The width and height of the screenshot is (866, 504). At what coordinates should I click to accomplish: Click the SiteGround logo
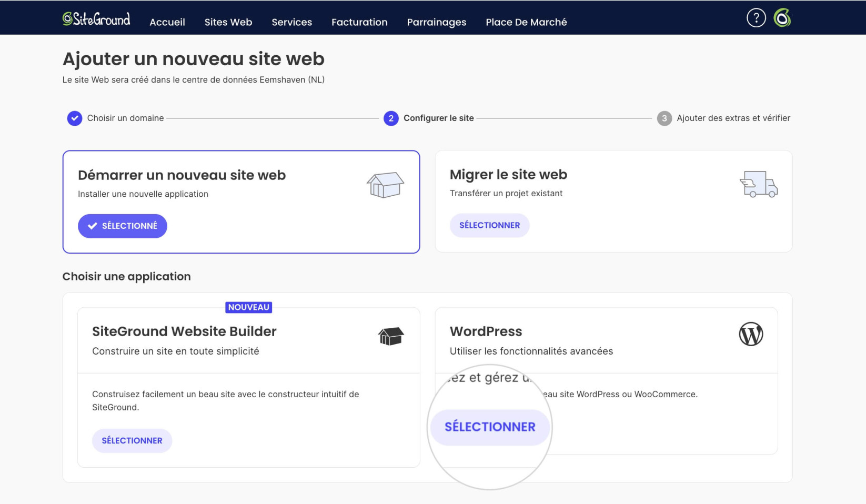96,19
